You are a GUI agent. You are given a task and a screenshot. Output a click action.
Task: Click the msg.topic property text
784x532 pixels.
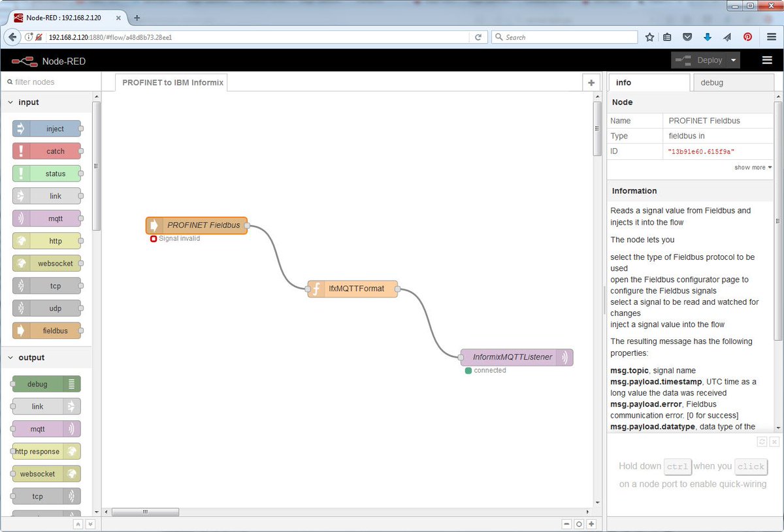point(630,370)
